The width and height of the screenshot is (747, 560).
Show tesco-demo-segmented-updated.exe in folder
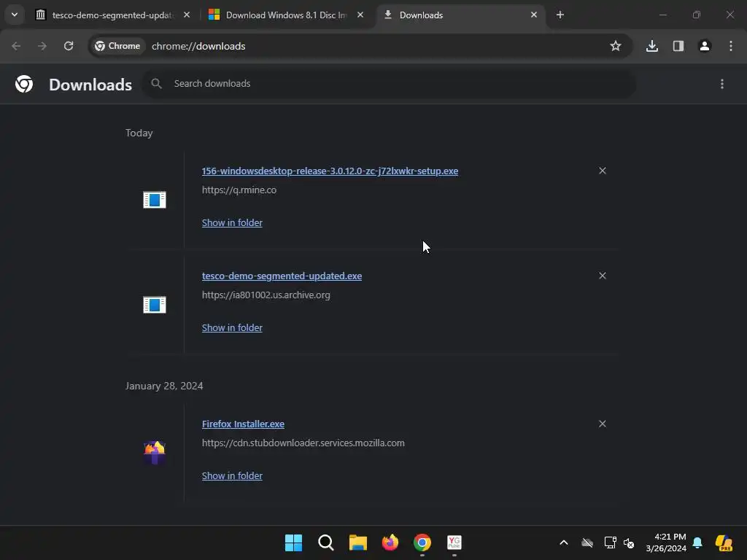pyautogui.click(x=232, y=328)
